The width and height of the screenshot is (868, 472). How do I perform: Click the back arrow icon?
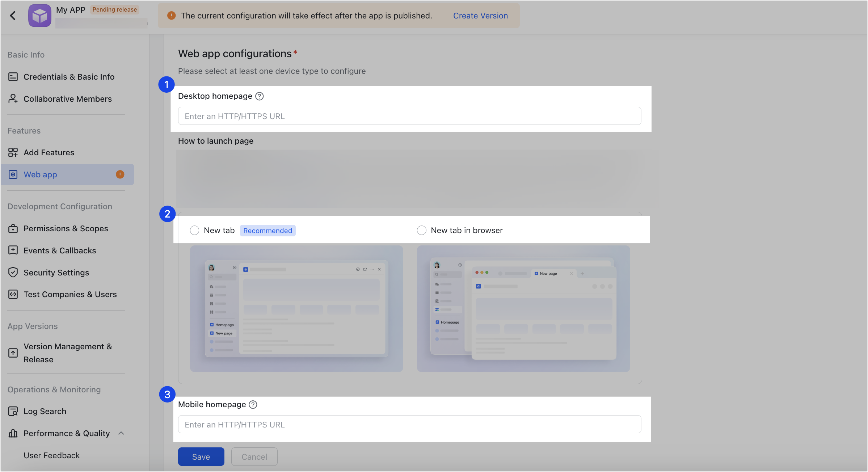click(13, 16)
